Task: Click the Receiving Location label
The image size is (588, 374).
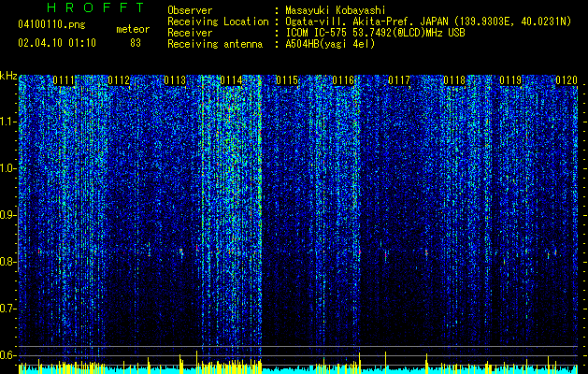Action: (x=218, y=22)
